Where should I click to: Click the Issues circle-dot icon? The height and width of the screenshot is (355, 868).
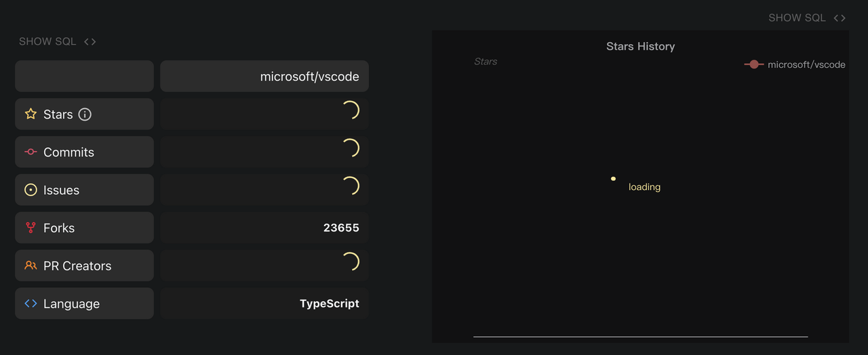click(x=31, y=190)
